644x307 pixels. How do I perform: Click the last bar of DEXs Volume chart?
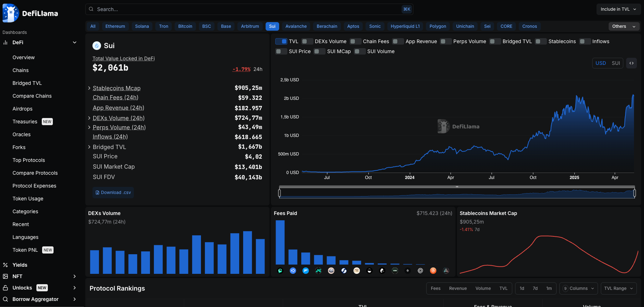[260, 256]
